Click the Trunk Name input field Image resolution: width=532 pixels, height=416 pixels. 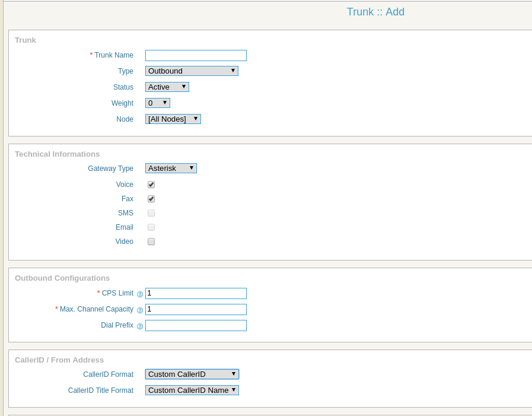(196, 55)
